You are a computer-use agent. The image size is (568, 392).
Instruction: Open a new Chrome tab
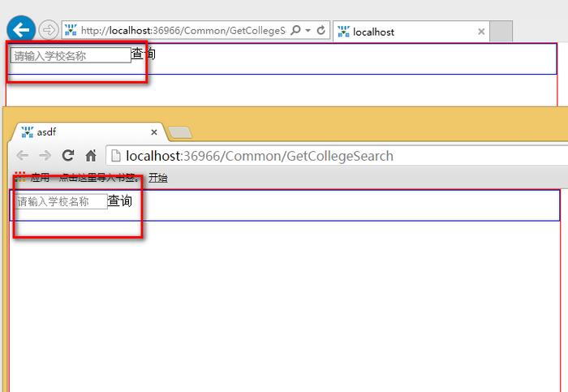point(180,132)
